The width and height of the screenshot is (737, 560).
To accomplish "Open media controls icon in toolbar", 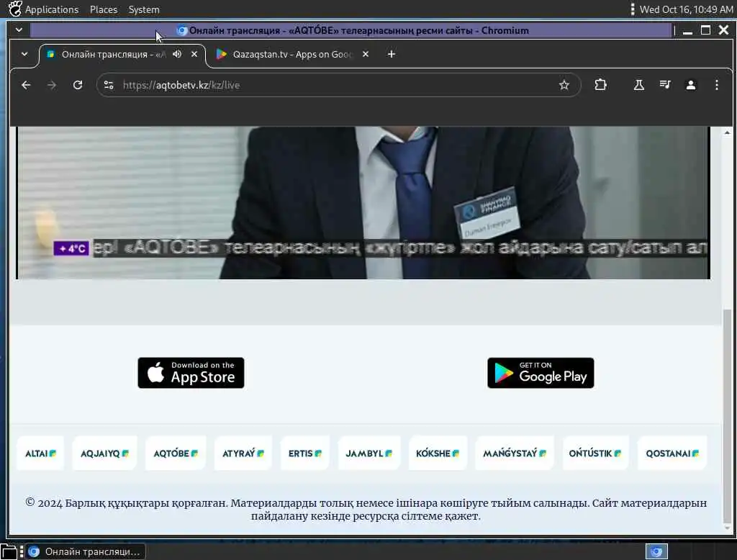I will tap(664, 85).
